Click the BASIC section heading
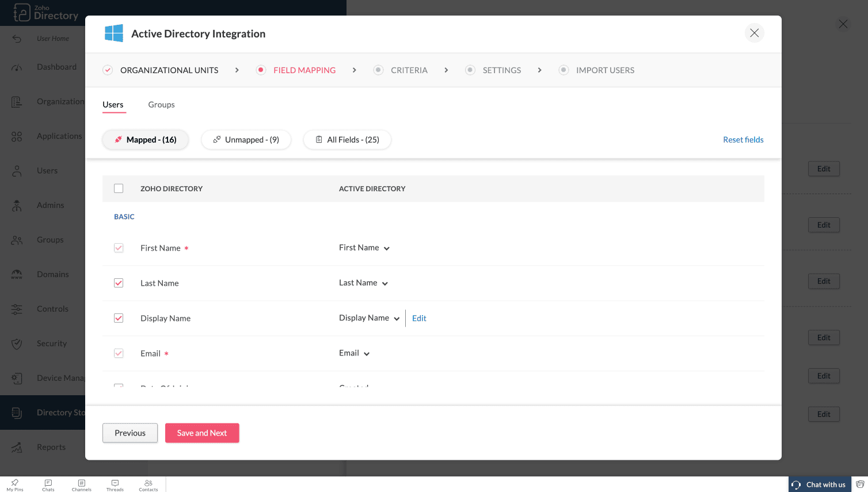The image size is (868, 492). tap(124, 217)
